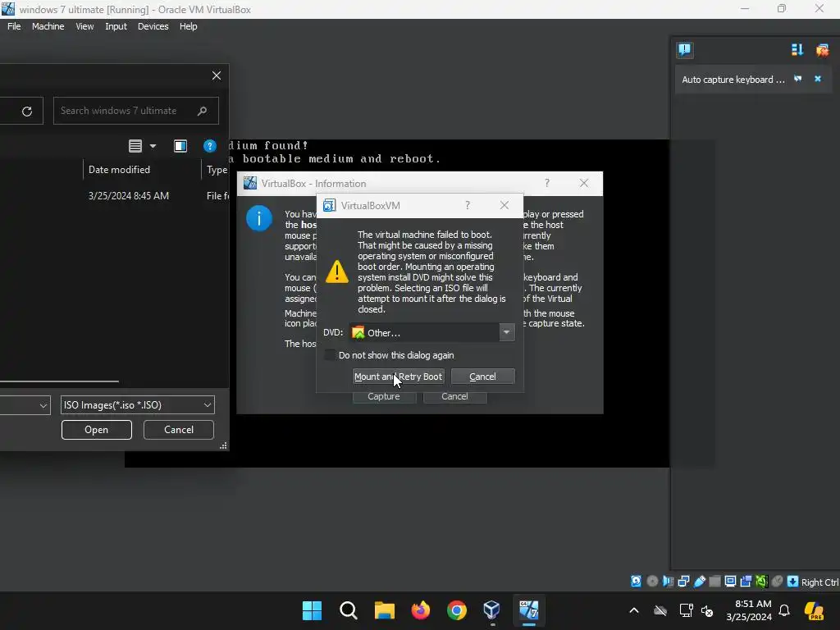Open the taskbar clock showing 8:51 AM

pyautogui.click(x=749, y=610)
